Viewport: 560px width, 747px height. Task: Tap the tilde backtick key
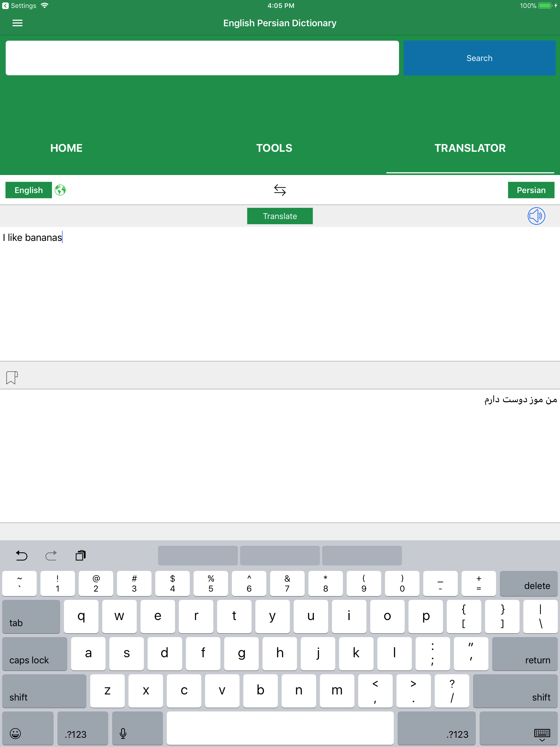tap(19, 583)
